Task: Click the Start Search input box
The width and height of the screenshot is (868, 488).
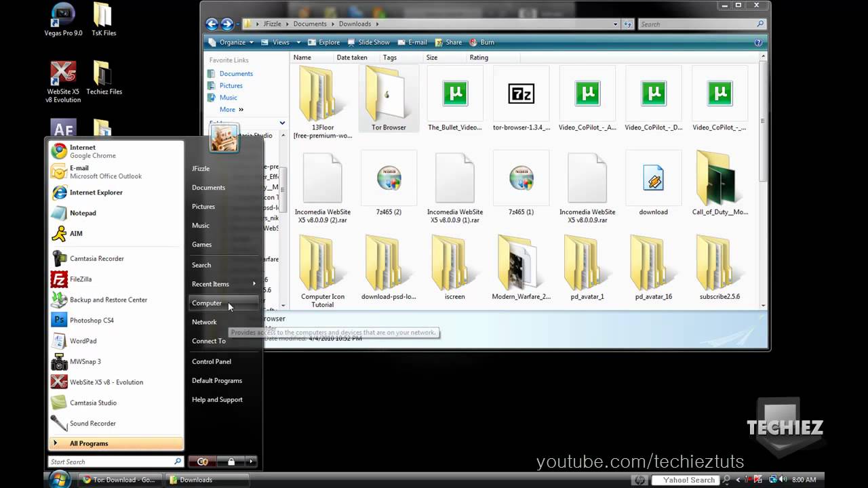Action: (116, 462)
